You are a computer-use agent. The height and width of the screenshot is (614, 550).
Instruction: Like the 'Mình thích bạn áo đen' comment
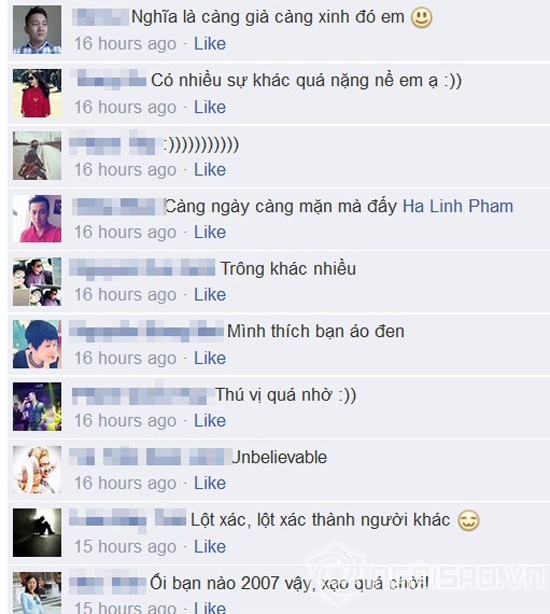pos(210,358)
